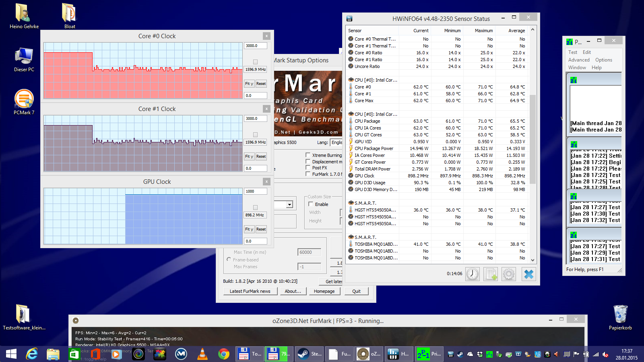Open the Edit menu in Prime95

pyautogui.click(x=587, y=52)
